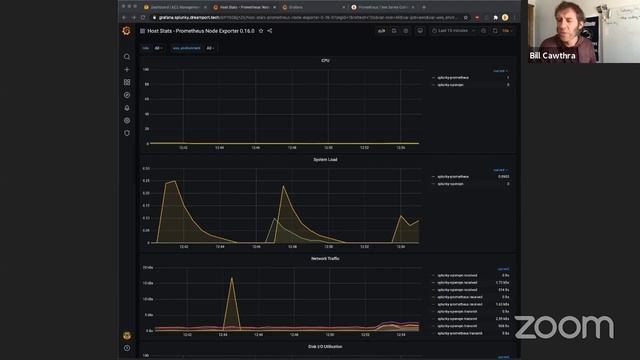Click the Save dashboard icon

tap(394, 31)
